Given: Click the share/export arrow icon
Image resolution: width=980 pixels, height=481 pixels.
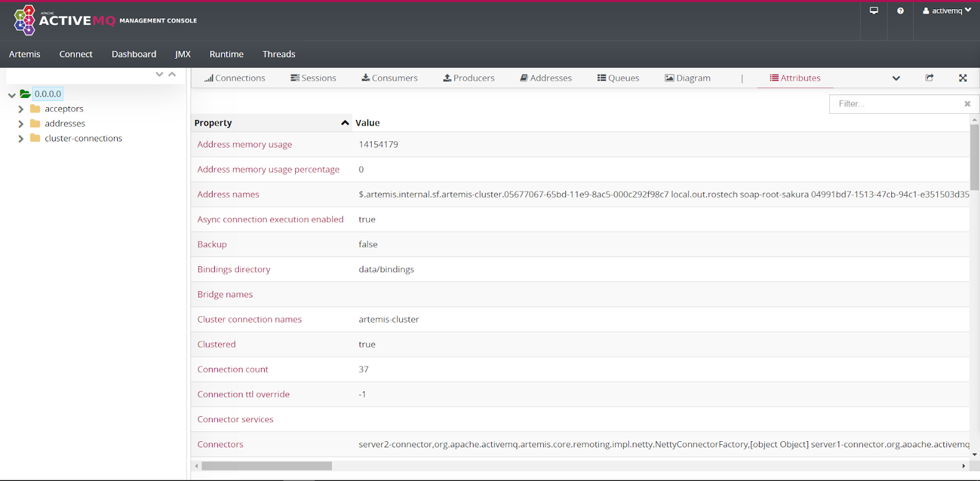Looking at the screenshot, I should [929, 78].
